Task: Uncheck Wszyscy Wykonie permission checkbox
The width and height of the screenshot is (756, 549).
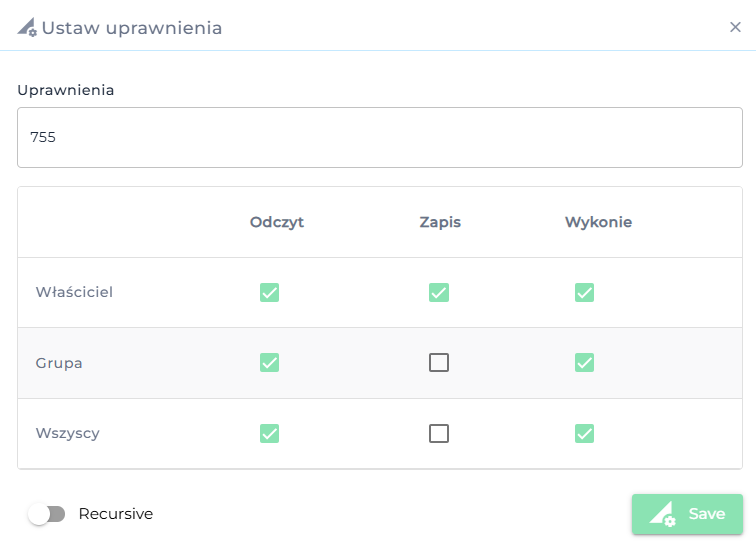Action: (x=585, y=433)
